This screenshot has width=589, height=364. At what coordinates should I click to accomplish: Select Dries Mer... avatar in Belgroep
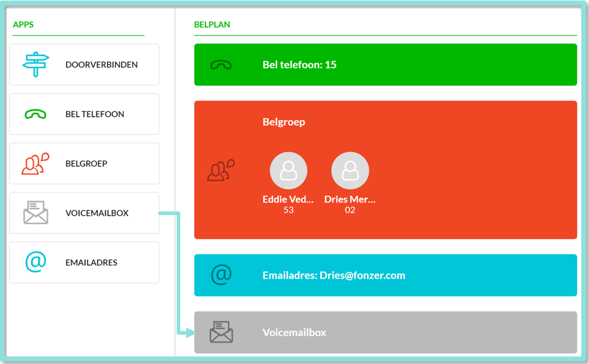click(x=350, y=171)
